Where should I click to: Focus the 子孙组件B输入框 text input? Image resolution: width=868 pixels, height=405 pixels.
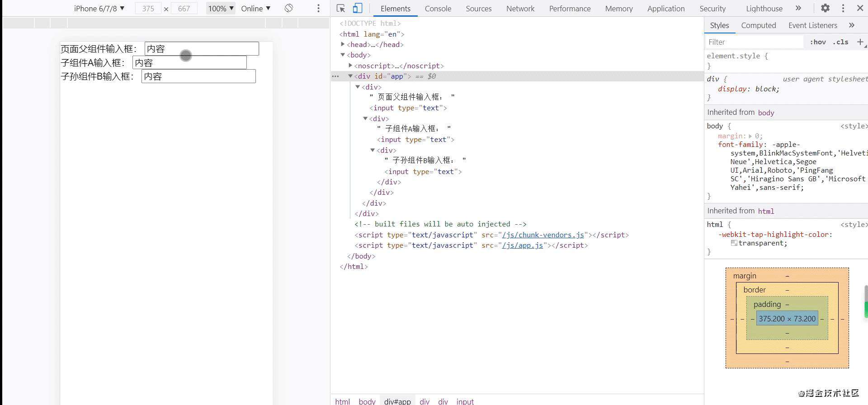[x=198, y=76]
